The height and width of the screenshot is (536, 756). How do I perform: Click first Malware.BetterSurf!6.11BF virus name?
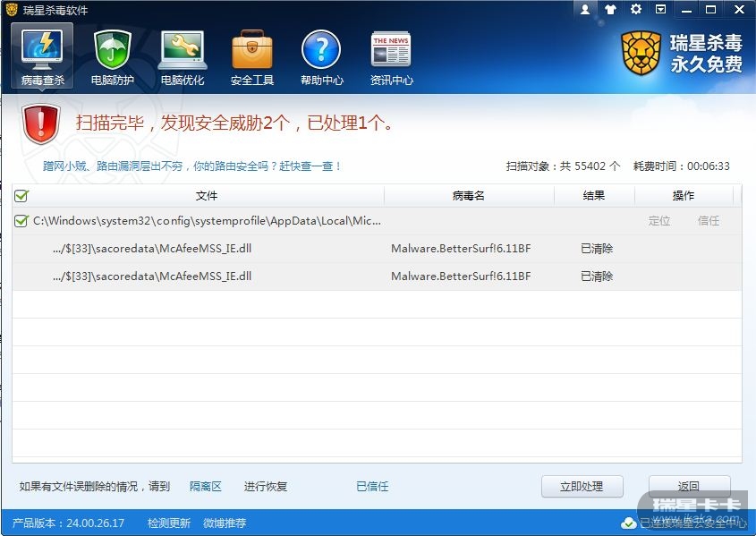pyautogui.click(x=461, y=249)
